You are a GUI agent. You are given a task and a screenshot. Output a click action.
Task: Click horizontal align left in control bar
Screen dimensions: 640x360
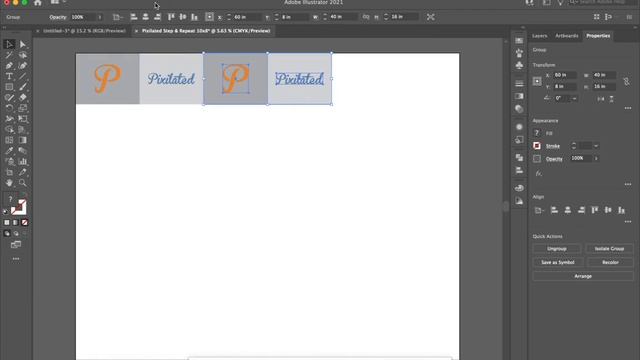pos(134,17)
